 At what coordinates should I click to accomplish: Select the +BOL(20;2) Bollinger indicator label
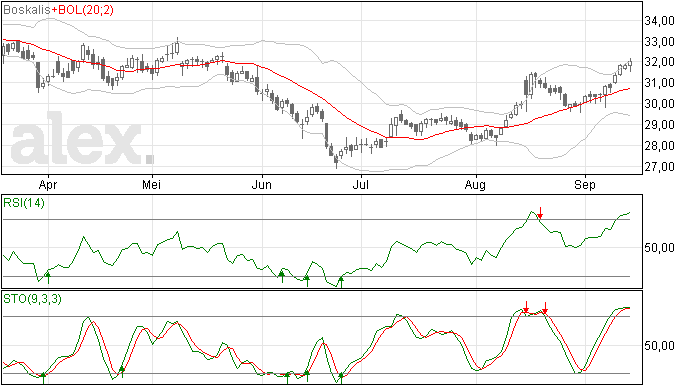pos(82,10)
